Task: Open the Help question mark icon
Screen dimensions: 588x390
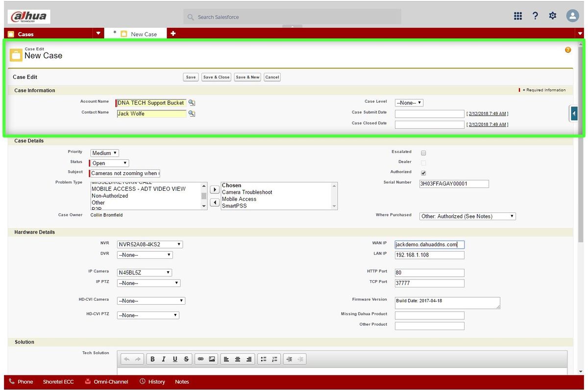Action: (535, 16)
